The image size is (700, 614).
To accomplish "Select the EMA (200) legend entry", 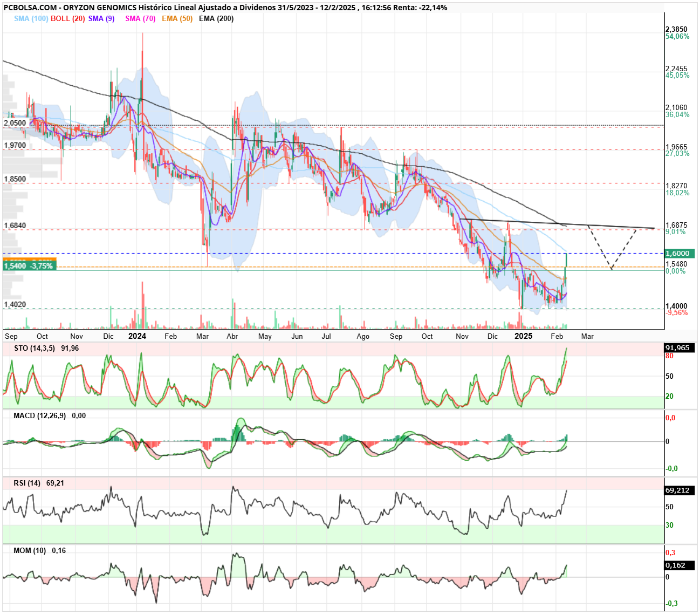I will (216, 18).
